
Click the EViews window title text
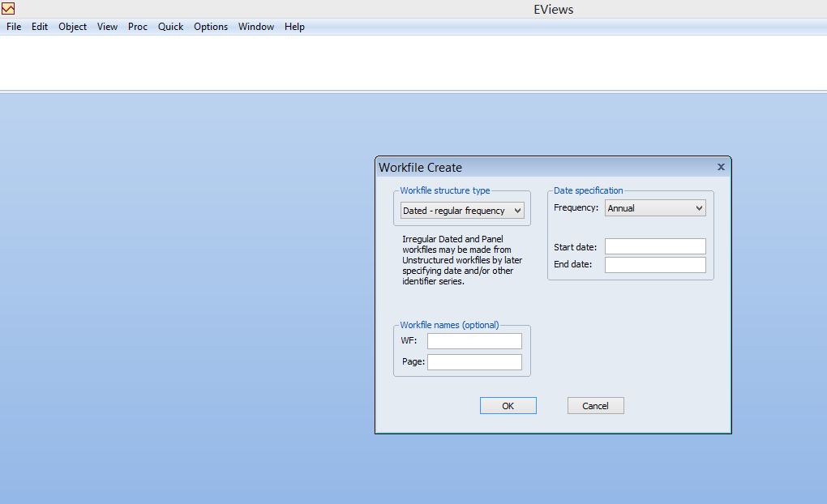pos(553,10)
